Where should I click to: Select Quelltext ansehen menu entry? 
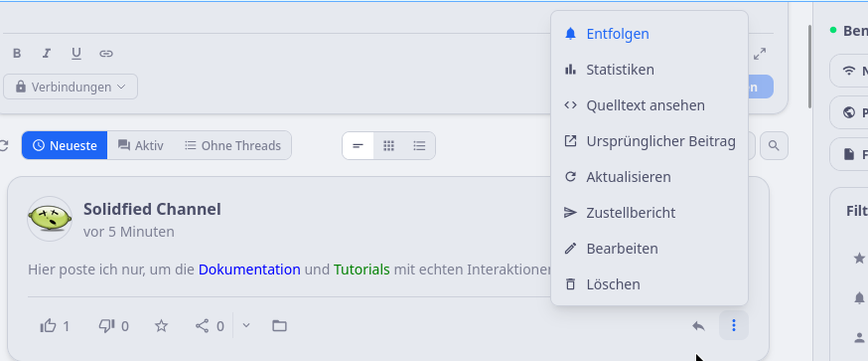pyautogui.click(x=650, y=105)
